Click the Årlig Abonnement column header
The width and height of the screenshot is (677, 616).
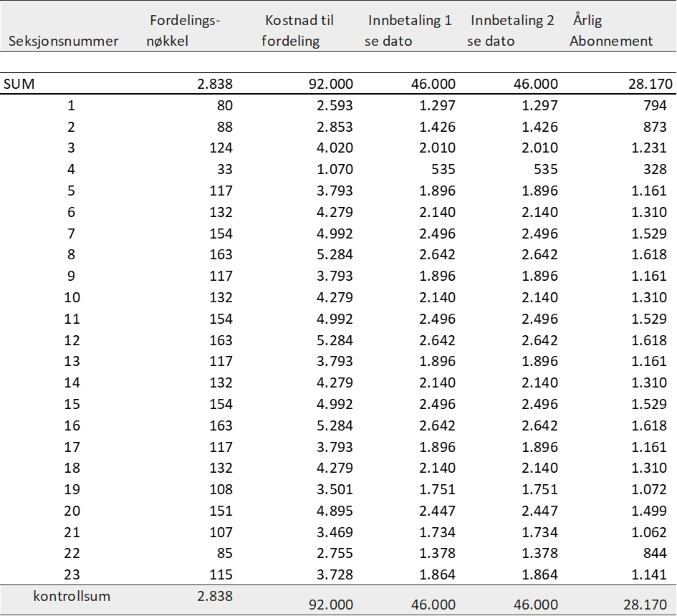611,31
